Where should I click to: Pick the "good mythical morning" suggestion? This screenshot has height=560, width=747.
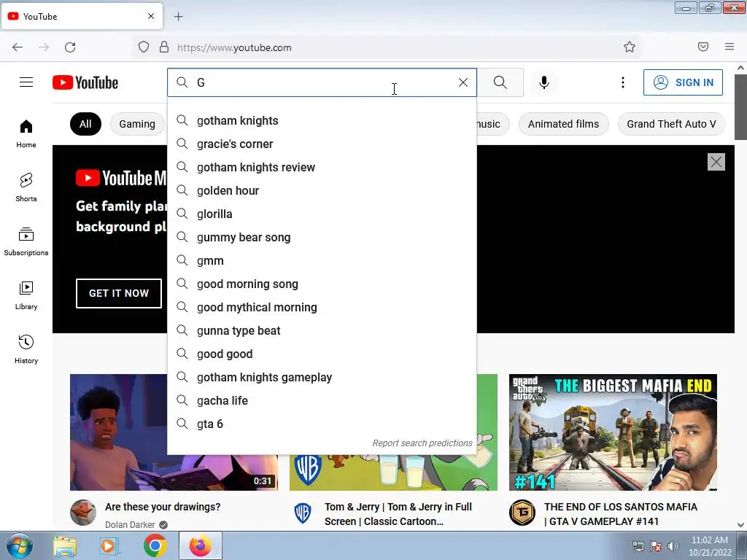(x=322, y=307)
